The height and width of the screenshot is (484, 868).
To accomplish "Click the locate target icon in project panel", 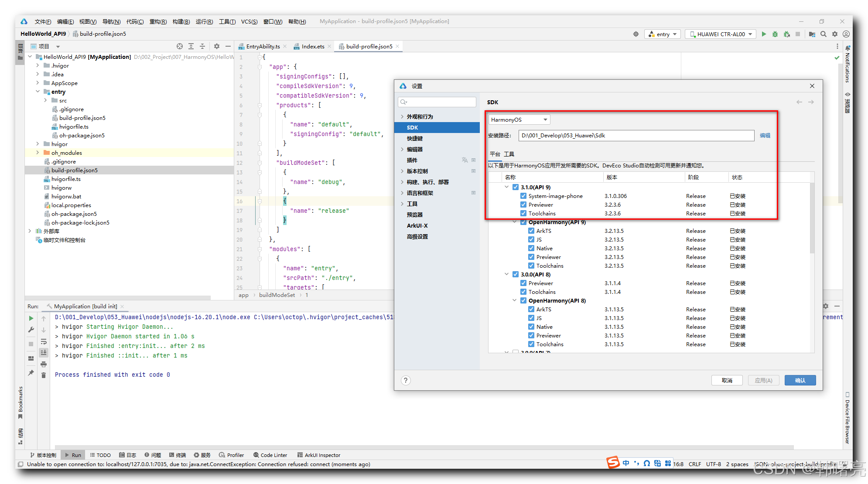I will [x=180, y=46].
